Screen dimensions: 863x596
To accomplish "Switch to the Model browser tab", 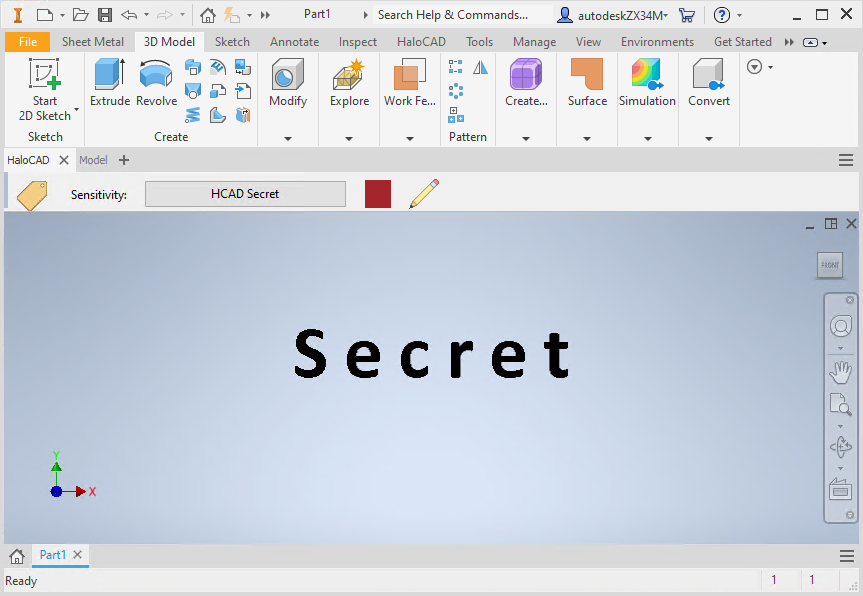I will [93, 160].
